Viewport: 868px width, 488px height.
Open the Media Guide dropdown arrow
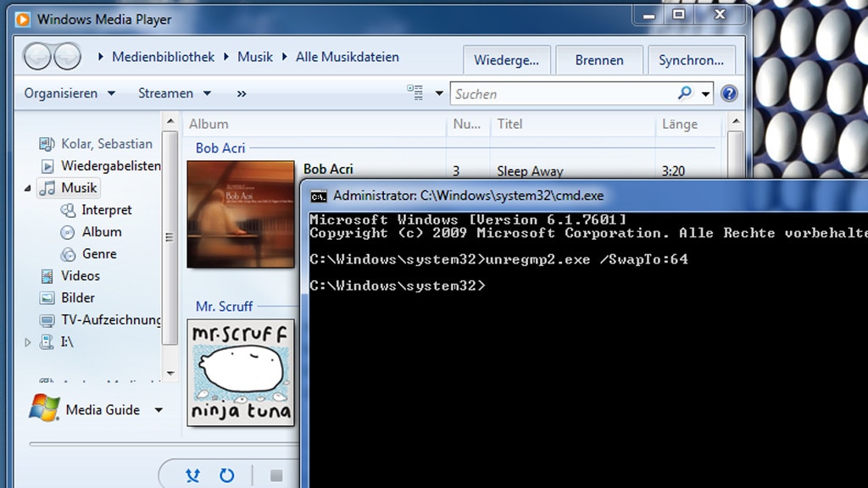pyautogui.click(x=159, y=410)
